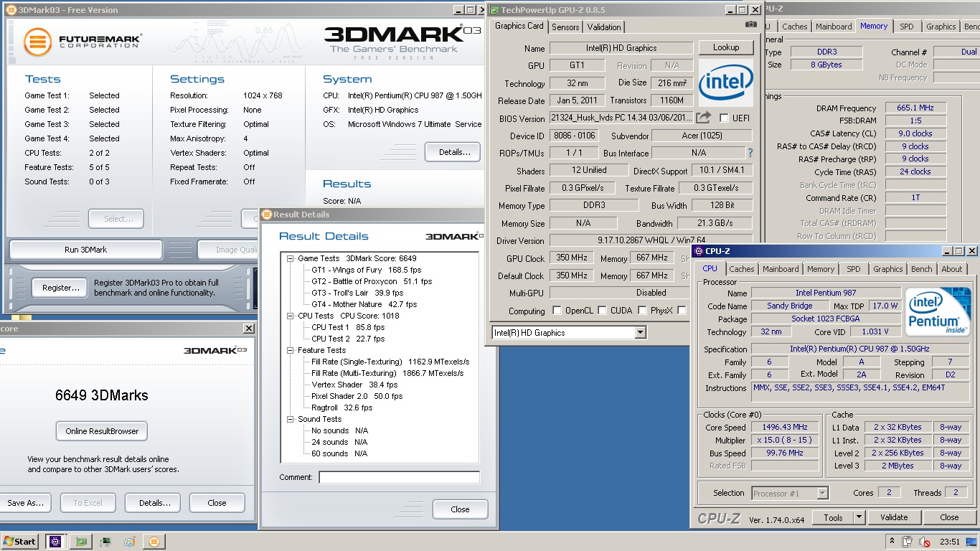Select the CPU Test 1 row

point(348,327)
